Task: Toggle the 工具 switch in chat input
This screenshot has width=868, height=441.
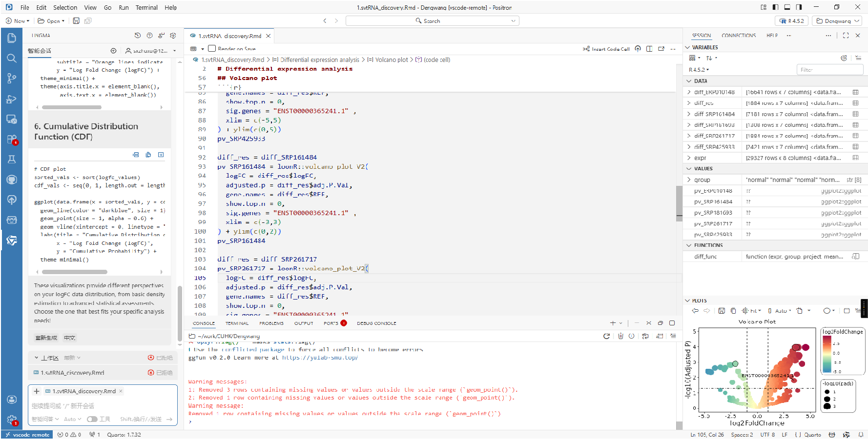Action: pyautogui.click(x=92, y=419)
